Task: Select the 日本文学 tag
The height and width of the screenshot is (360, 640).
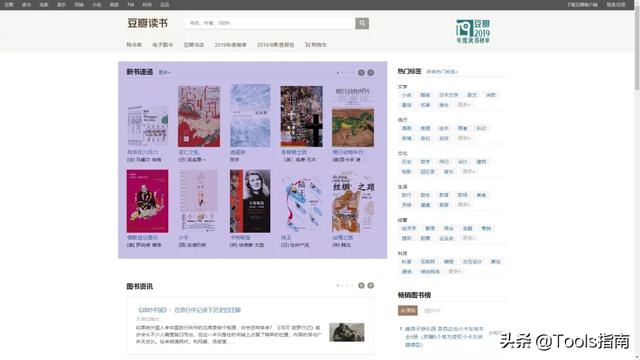Action: (449, 95)
